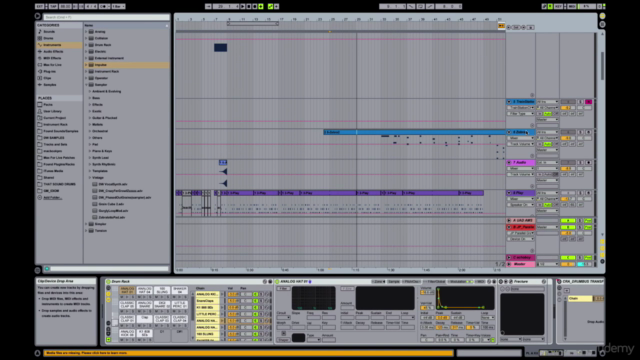Click the transport Record button
Screen dimensions: 640x360
(x=255, y=7)
